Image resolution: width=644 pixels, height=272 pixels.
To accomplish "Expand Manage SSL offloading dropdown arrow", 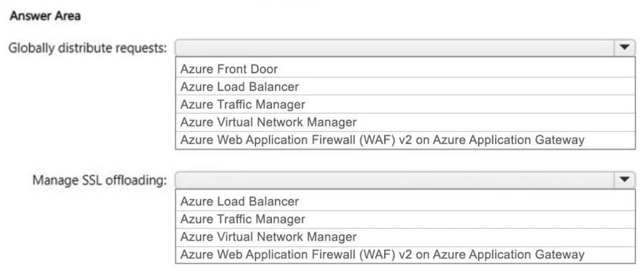I will tap(624, 180).
